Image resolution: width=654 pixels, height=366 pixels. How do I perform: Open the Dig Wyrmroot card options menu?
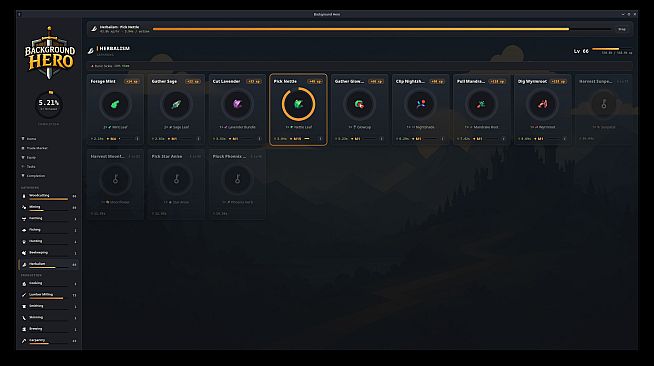[564, 139]
